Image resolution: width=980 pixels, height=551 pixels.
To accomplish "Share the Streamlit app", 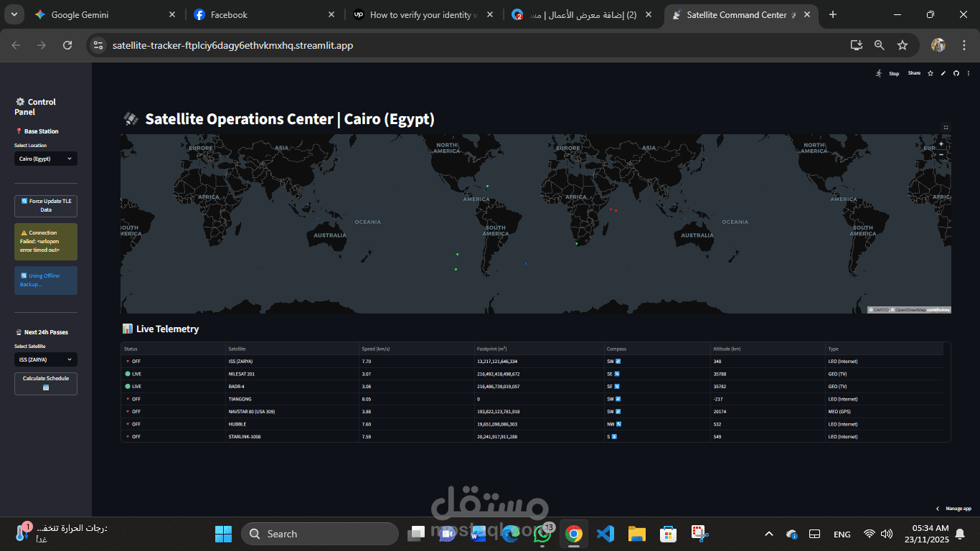I will pos(914,73).
